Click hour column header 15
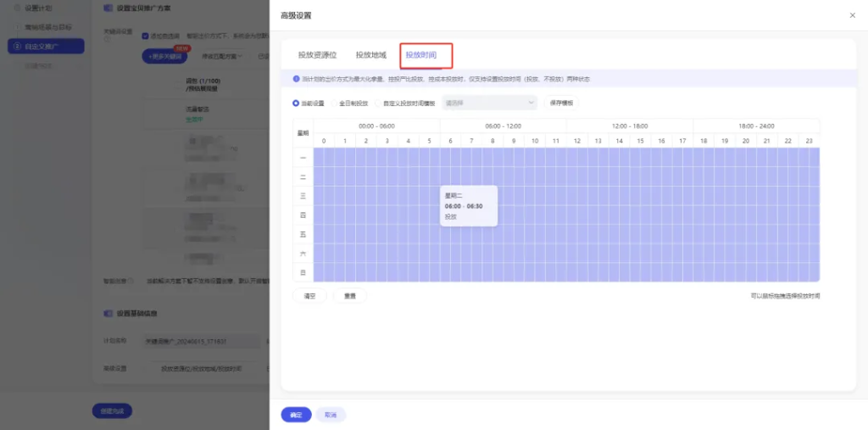Viewport: 868px width, 430px height. click(641, 141)
